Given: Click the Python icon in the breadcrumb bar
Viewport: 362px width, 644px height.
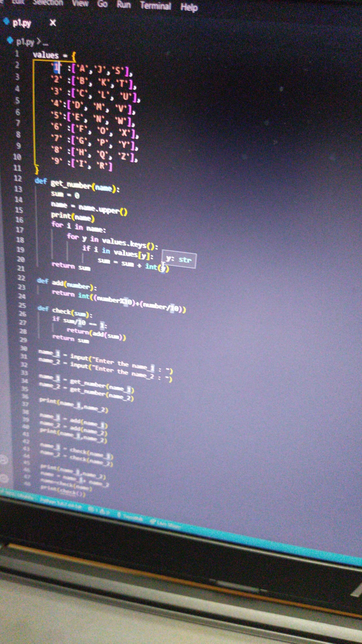Looking at the screenshot, I should [x=10, y=40].
